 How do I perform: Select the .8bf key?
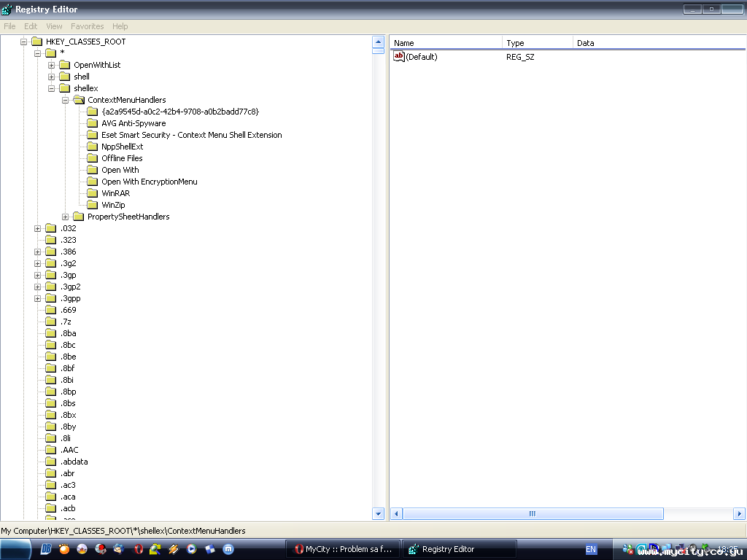67,368
